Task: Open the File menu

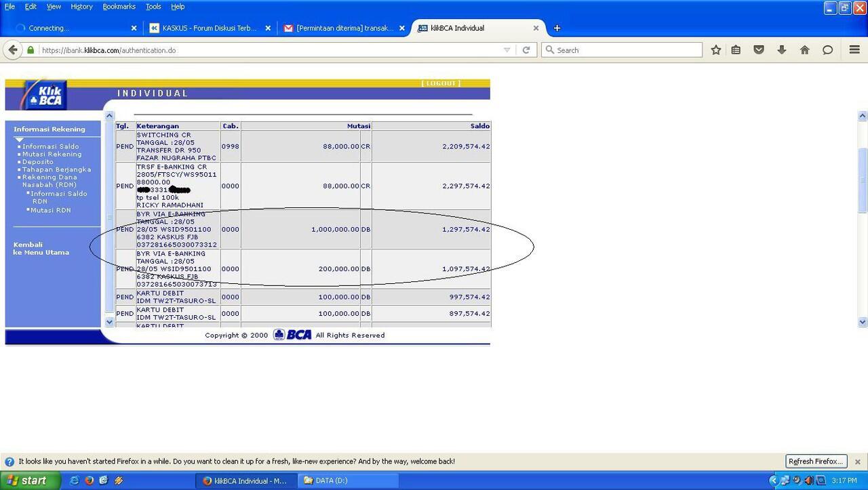Action: tap(9, 7)
